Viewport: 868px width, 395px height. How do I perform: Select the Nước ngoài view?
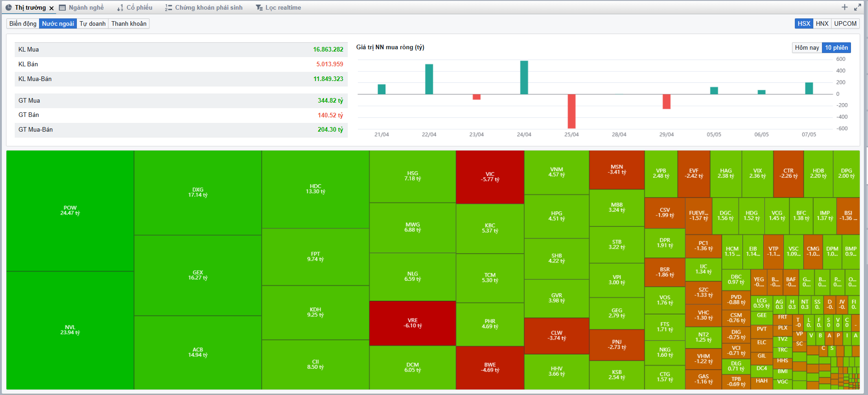(x=58, y=23)
